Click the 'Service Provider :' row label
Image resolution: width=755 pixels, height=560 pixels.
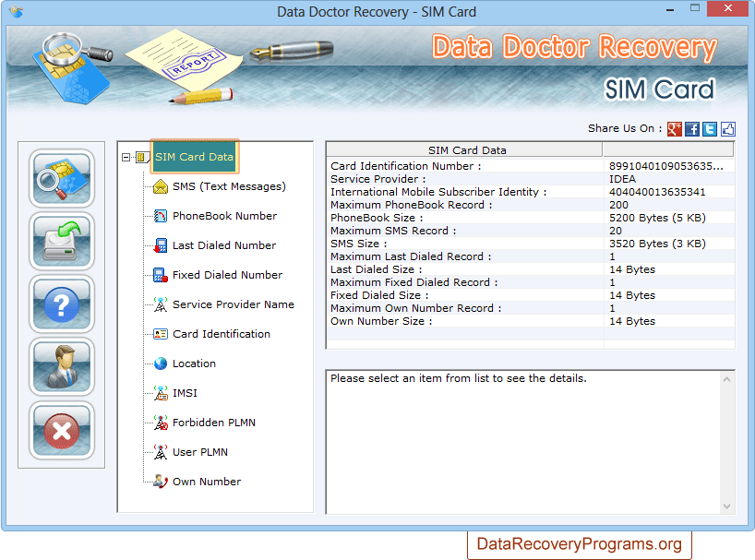pos(378,179)
